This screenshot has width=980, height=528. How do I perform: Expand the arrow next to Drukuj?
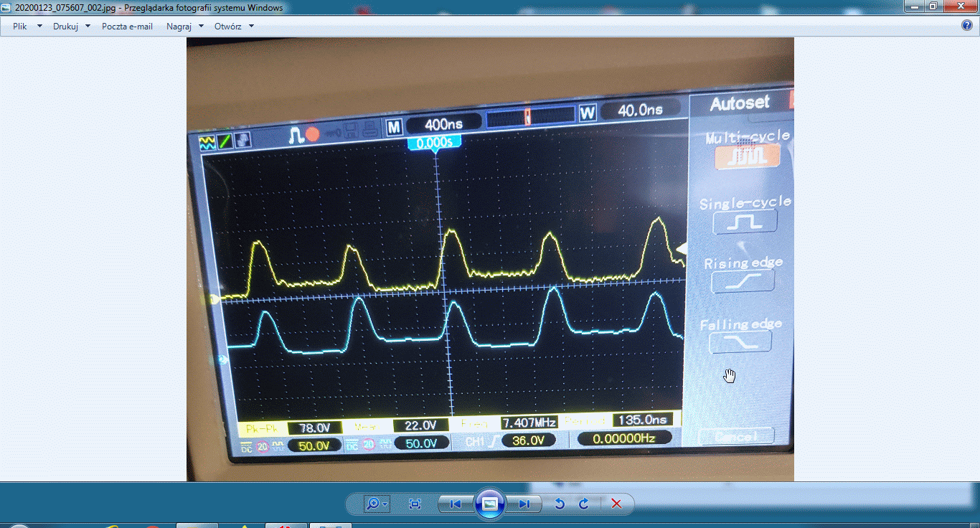tap(88, 27)
